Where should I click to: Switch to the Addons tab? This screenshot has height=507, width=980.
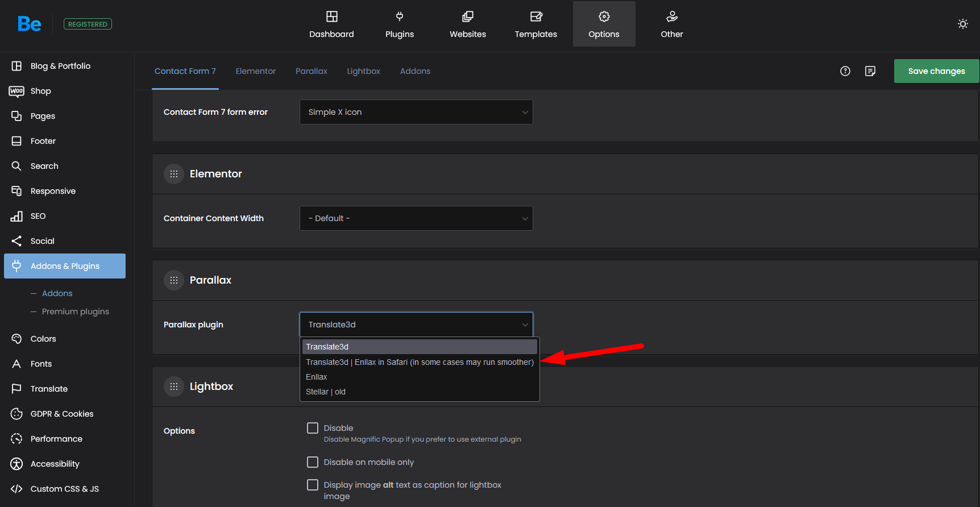pyautogui.click(x=416, y=71)
